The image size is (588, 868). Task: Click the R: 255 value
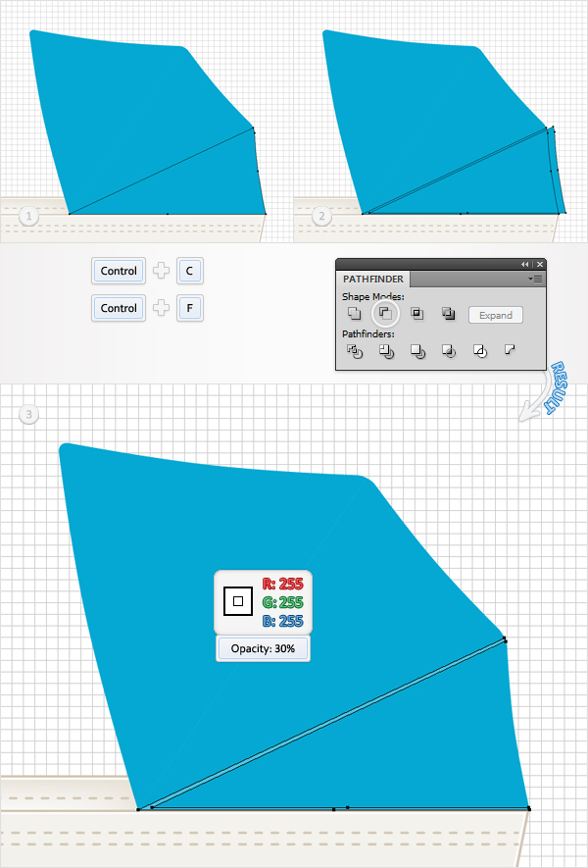click(282, 584)
